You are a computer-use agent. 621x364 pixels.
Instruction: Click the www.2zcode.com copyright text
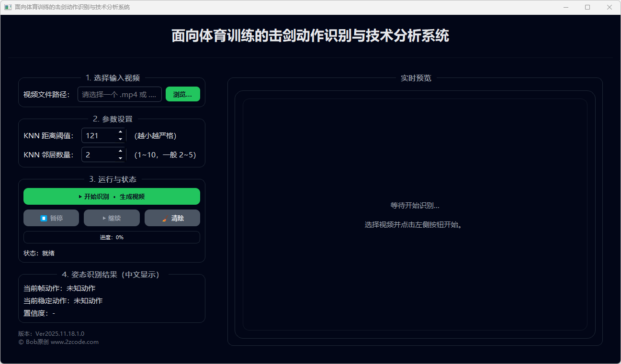(x=74, y=342)
